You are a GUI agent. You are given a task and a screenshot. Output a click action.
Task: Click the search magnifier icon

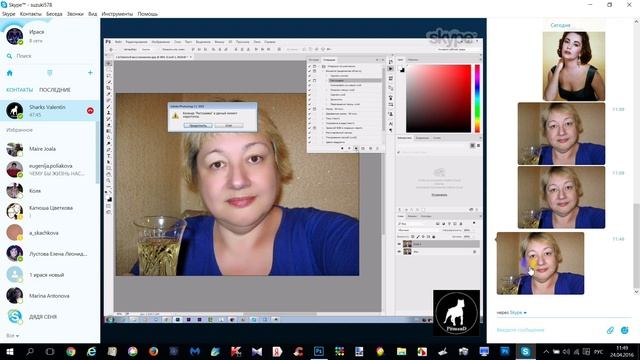9,56
